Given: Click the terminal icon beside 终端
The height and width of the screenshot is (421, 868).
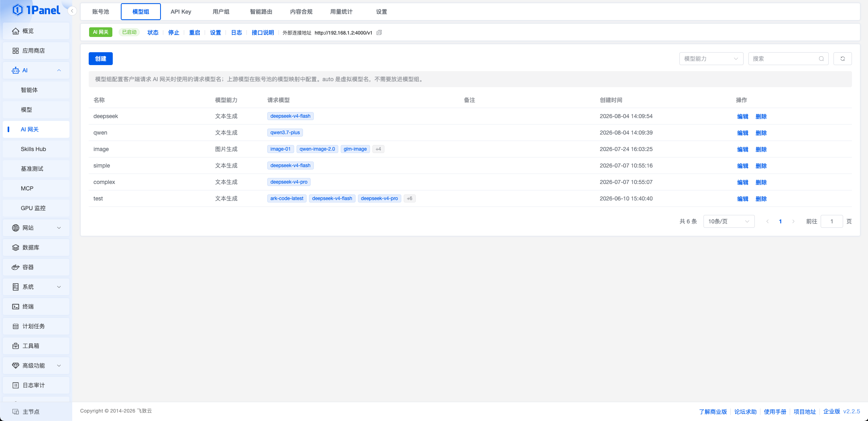Looking at the screenshot, I should click(16, 307).
